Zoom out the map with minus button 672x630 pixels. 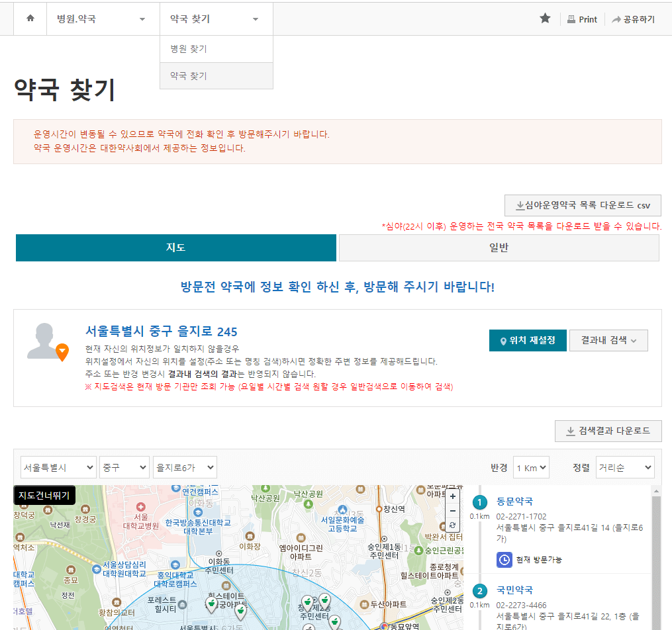pos(453,511)
